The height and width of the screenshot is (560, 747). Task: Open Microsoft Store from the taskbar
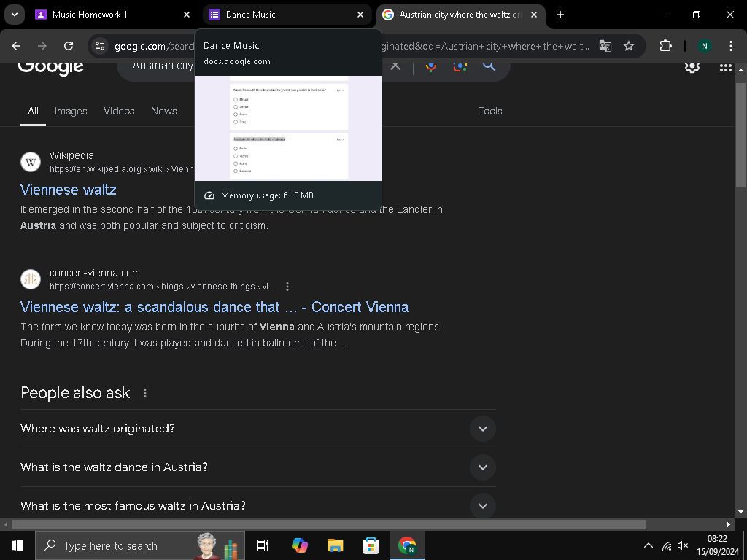371,545
